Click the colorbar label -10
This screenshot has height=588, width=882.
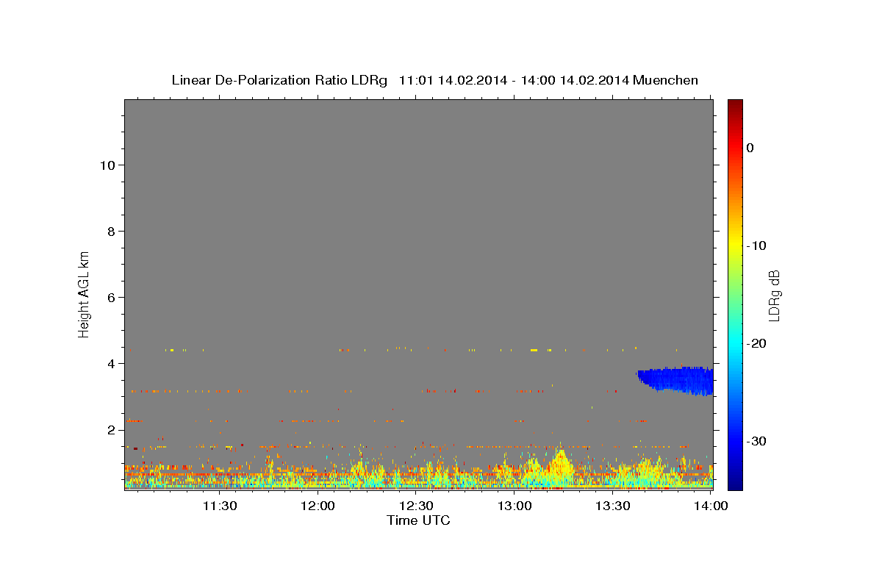click(x=756, y=245)
